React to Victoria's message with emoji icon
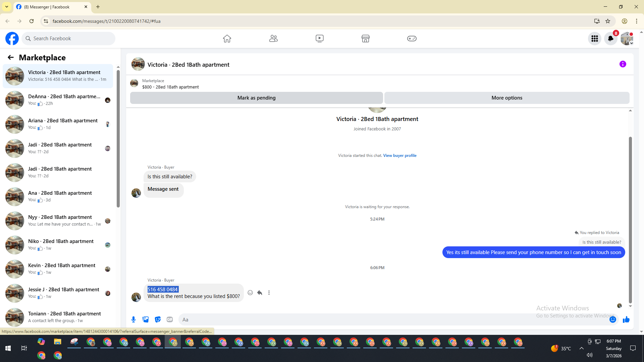The image size is (644, 362). tap(250, 293)
